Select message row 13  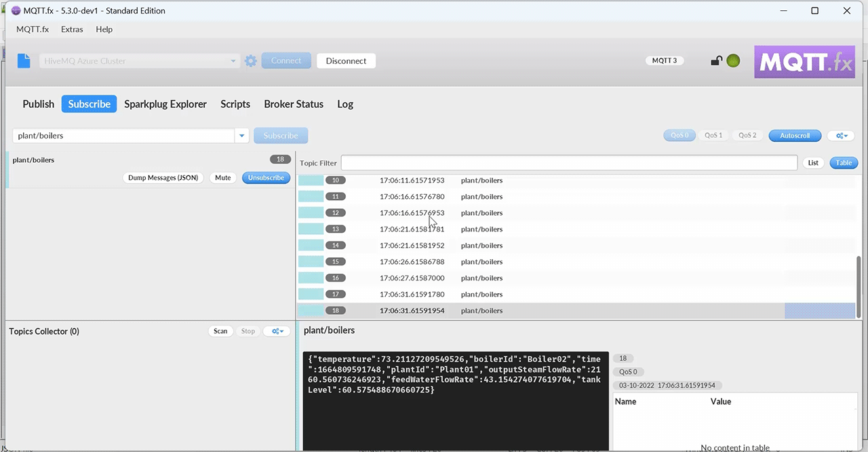click(x=576, y=229)
